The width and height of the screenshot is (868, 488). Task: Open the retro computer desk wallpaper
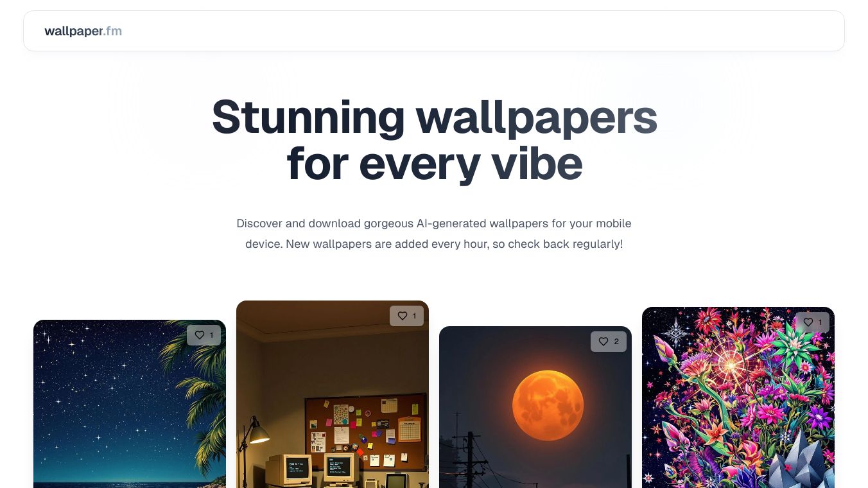click(333, 394)
